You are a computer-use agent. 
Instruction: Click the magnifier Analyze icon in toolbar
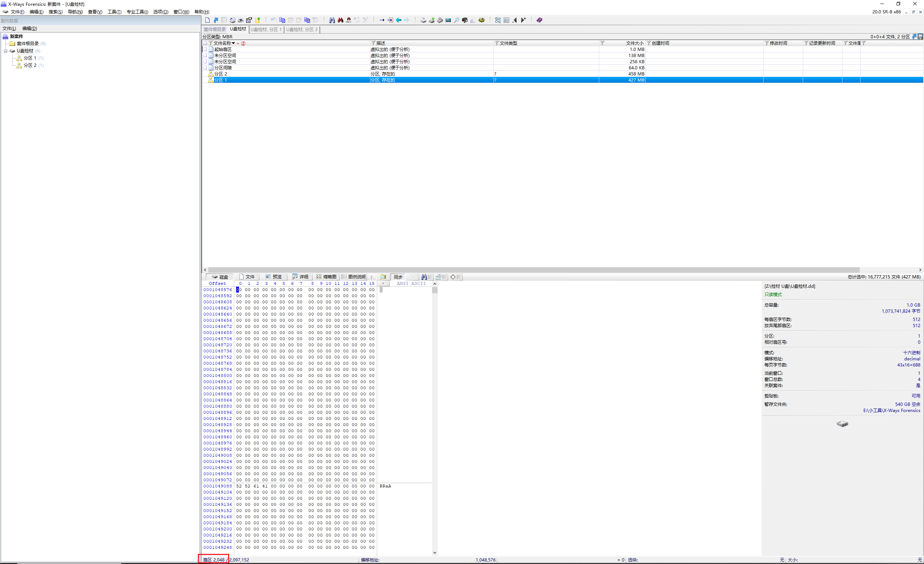[x=456, y=20]
